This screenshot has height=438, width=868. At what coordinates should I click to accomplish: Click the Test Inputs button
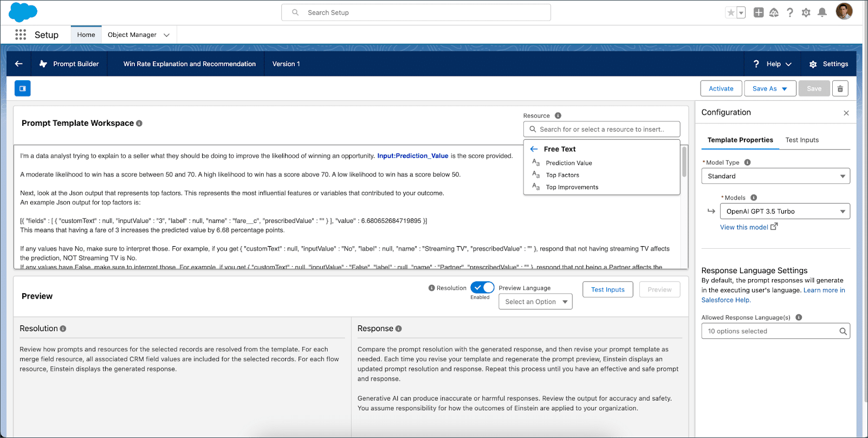click(607, 289)
